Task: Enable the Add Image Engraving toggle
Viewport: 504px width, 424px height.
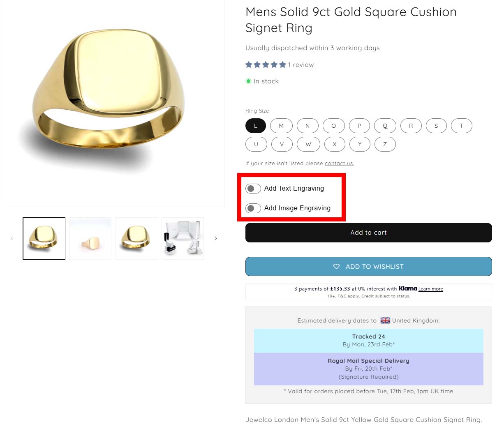Action: (x=253, y=208)
